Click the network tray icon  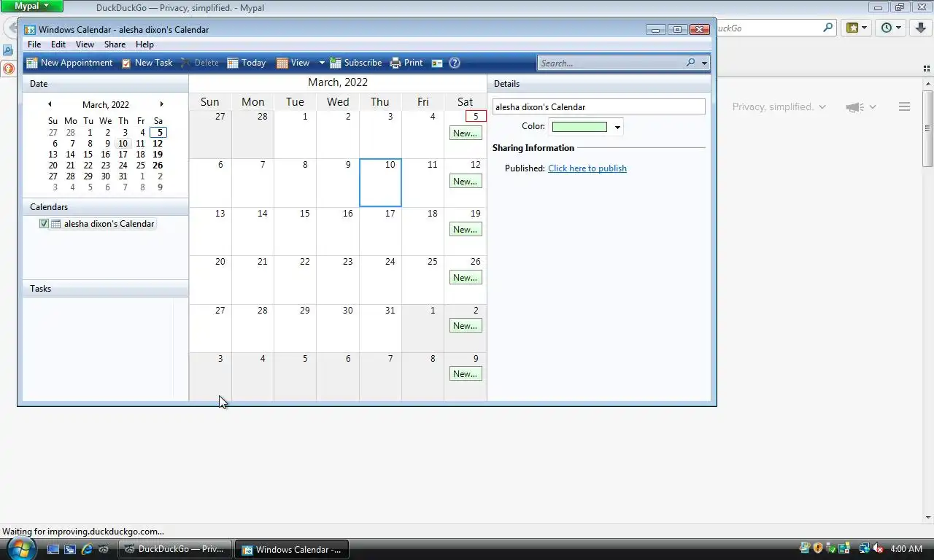tap(864, 548)
